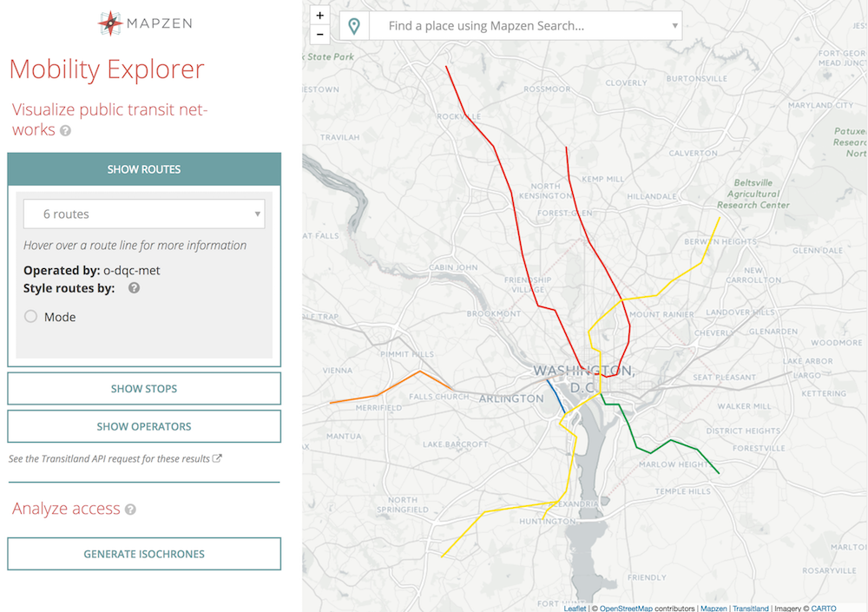The image size is (868, 612).
Task: Open the 6 routes dropdown
Action: tap(144, 214)
